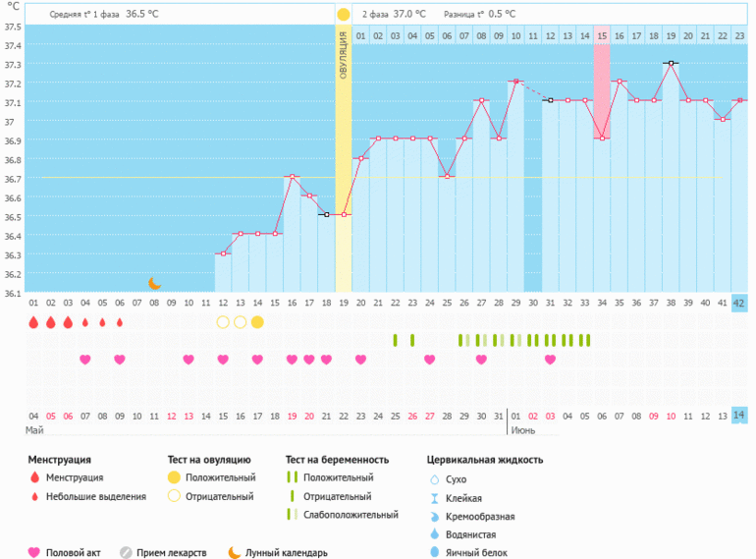Click the highlighted date 14 in June

(x=739, y=416)
